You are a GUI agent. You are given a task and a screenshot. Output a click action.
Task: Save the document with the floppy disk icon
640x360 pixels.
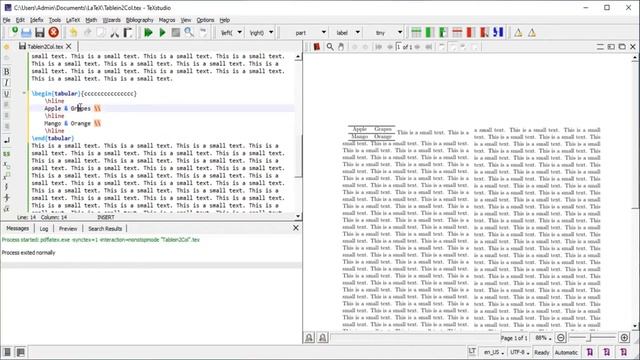pyautogui.click(x=40, y=32)
